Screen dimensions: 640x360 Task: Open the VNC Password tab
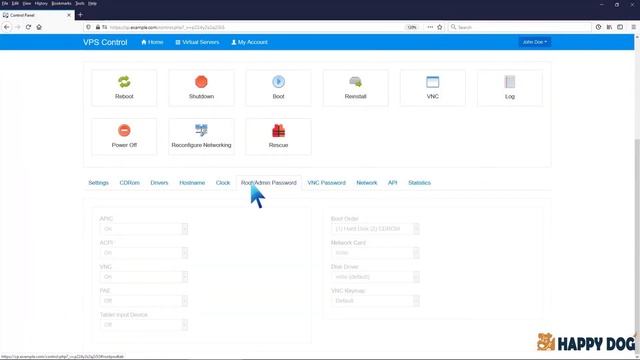[x=327, y=182]
